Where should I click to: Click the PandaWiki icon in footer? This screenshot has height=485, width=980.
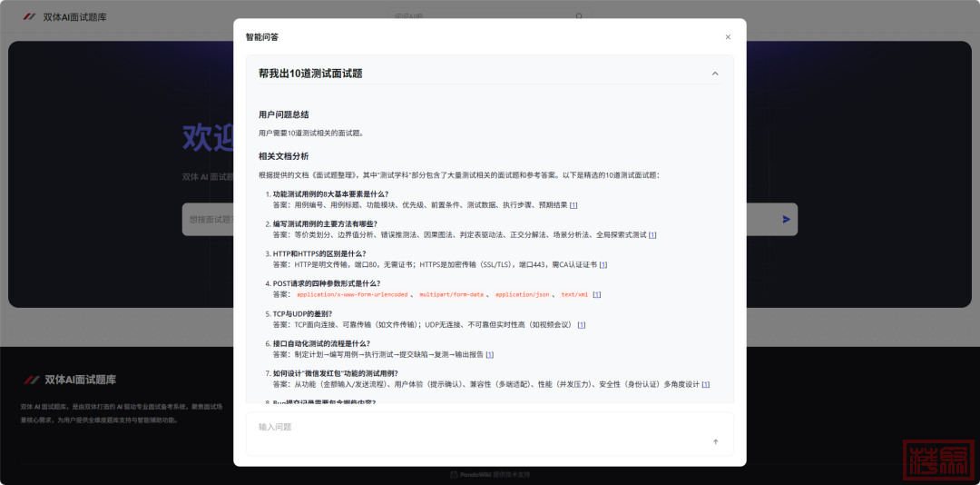[455, 475]
